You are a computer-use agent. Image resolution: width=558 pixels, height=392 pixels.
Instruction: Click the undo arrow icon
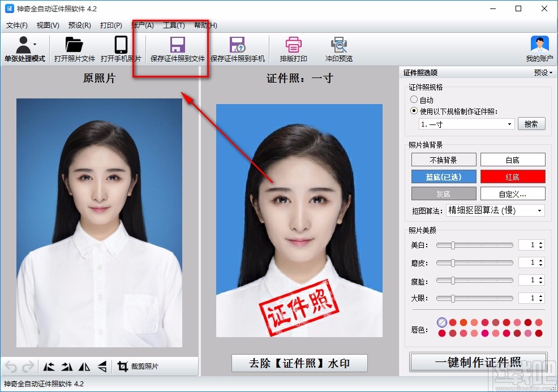click(11, 367)
